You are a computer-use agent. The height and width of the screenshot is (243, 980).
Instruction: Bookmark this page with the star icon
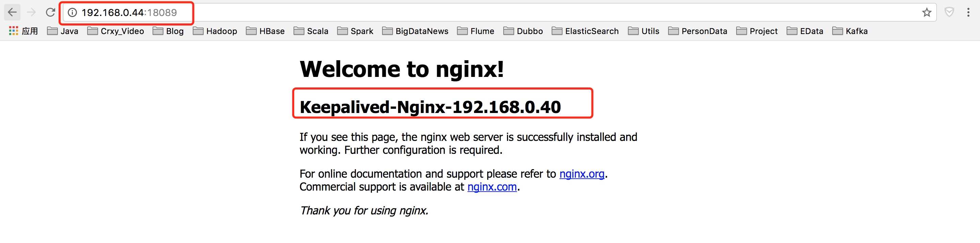point(926,13)
